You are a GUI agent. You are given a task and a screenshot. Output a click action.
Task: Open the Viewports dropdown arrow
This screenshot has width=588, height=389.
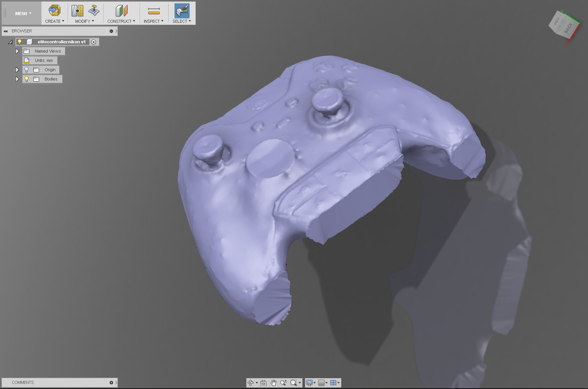tap(338, 383)
